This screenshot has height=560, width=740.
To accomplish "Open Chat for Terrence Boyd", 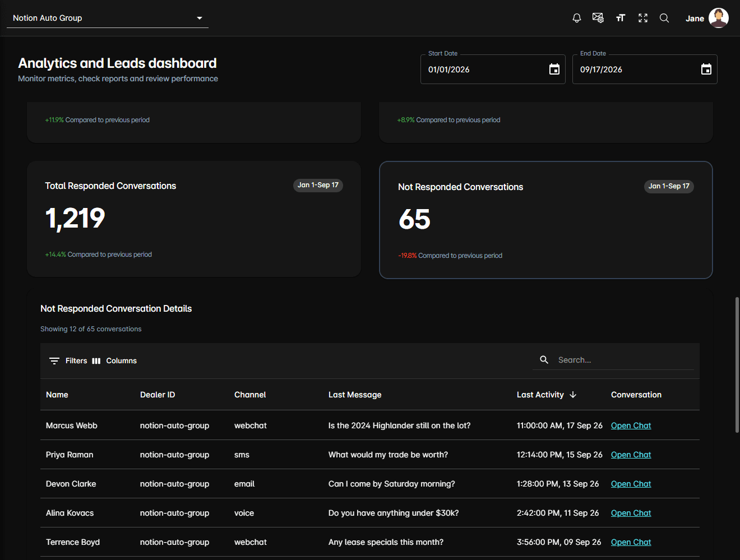I will coord(631,542).
